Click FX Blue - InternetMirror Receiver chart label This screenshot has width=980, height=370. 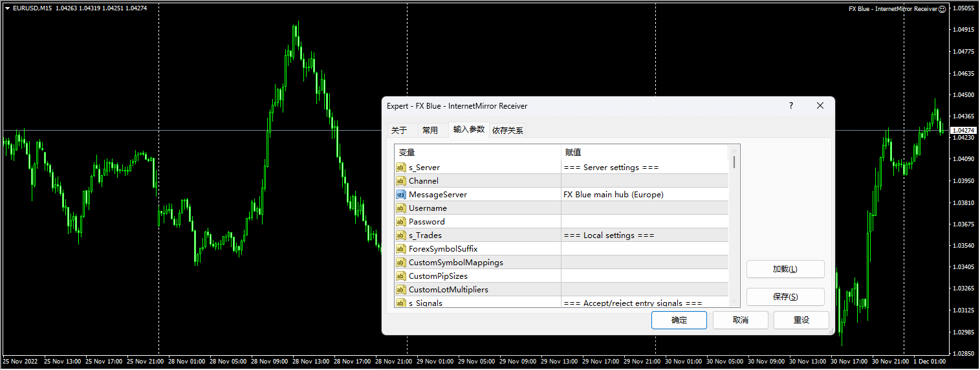[893, 9]
